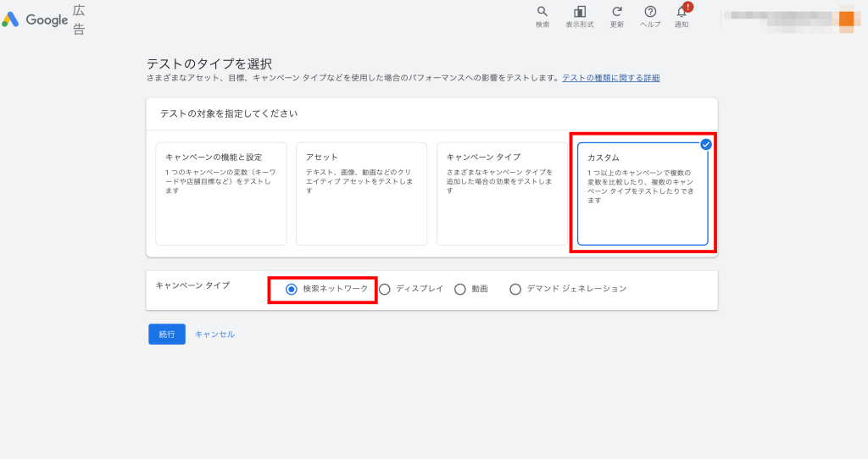The width and height of the screenshot is (868, 459).
Task: Click the orange account avatar
Action: pos(846,19)
